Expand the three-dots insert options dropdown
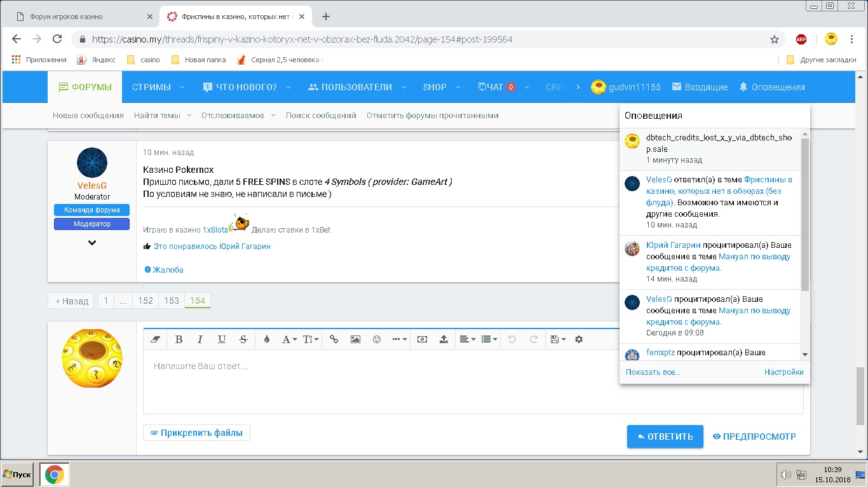This screenshot has width=868, height=488. [400, 339]
